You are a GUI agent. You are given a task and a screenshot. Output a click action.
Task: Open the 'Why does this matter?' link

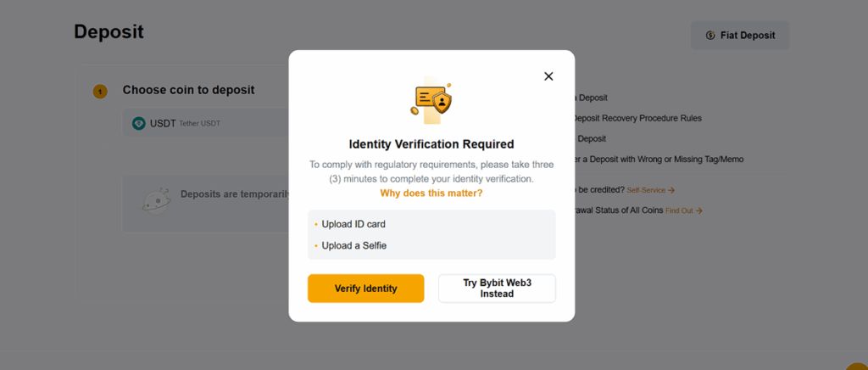pos(431,193)
